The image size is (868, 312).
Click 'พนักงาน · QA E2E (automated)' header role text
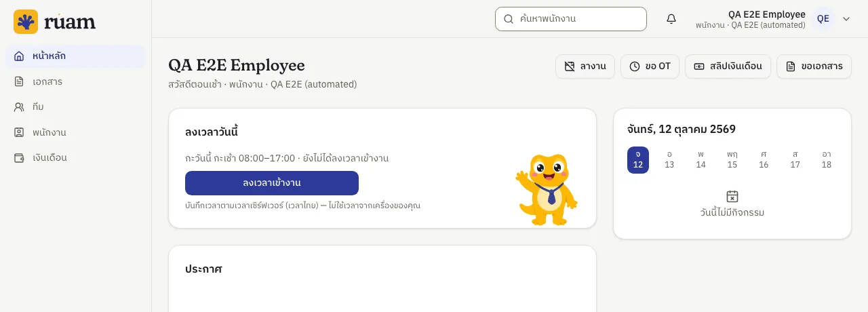(751, 25)
